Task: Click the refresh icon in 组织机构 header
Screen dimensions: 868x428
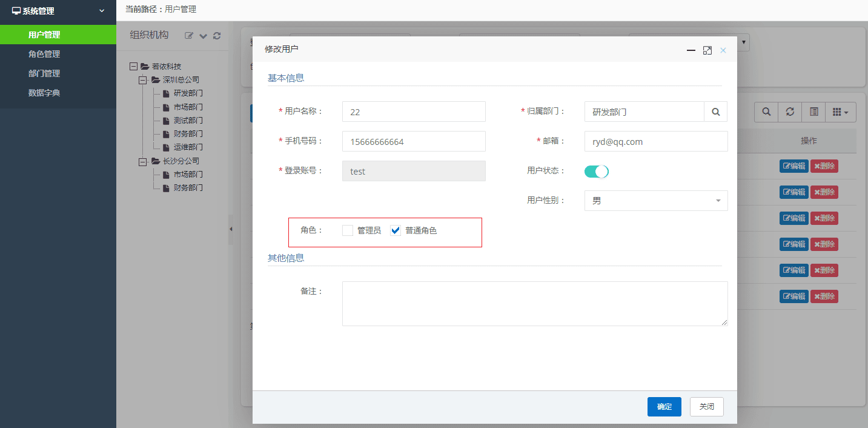Action: click(x=217, y=36)
